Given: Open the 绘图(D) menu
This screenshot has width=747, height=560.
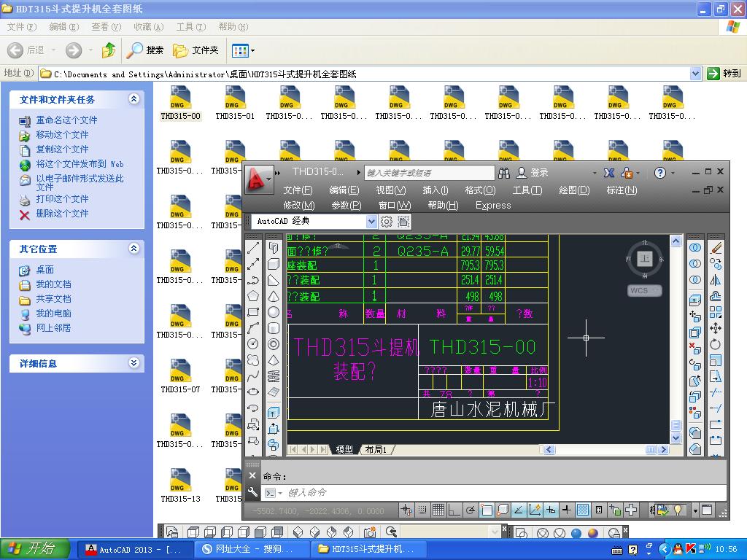Looking at the screenshot, I should [574, 190].
